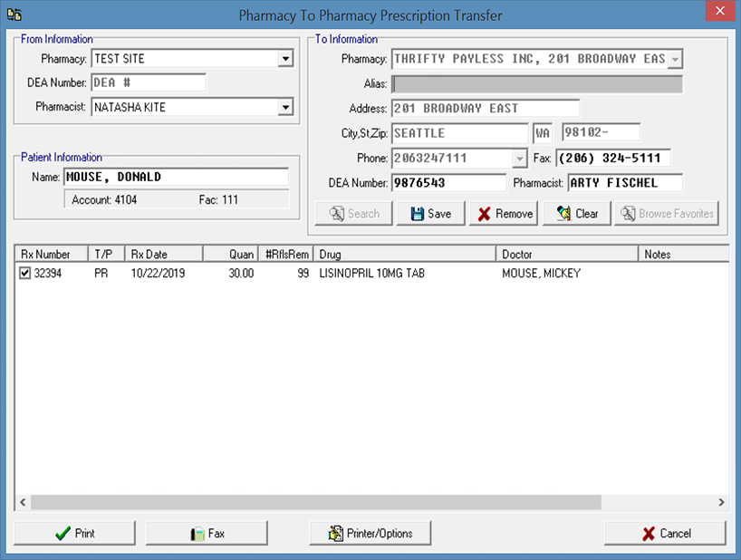Open the Pharmacist NATASHA KITE dropdown
The height and width of the screenshot is (560, 741).
pyautogui.click(x=285, y=107)
